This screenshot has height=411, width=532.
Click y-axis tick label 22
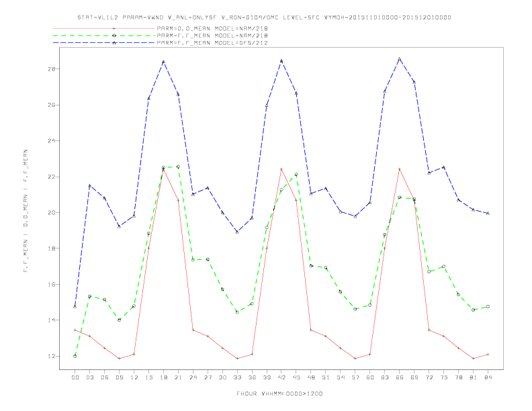[x=52, y=177]
